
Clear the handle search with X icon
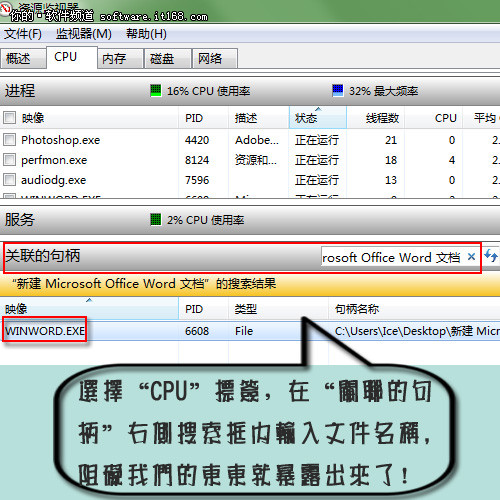471,257
